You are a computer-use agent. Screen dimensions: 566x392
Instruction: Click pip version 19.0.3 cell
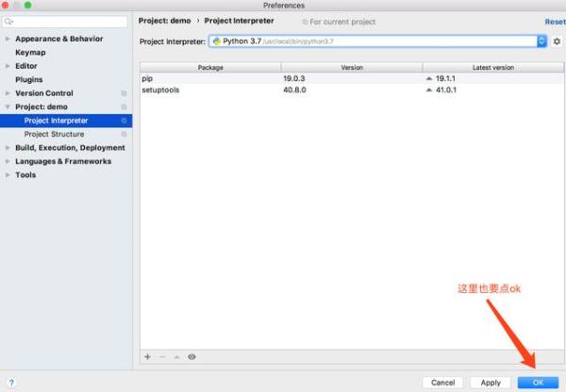click(293, 78)
